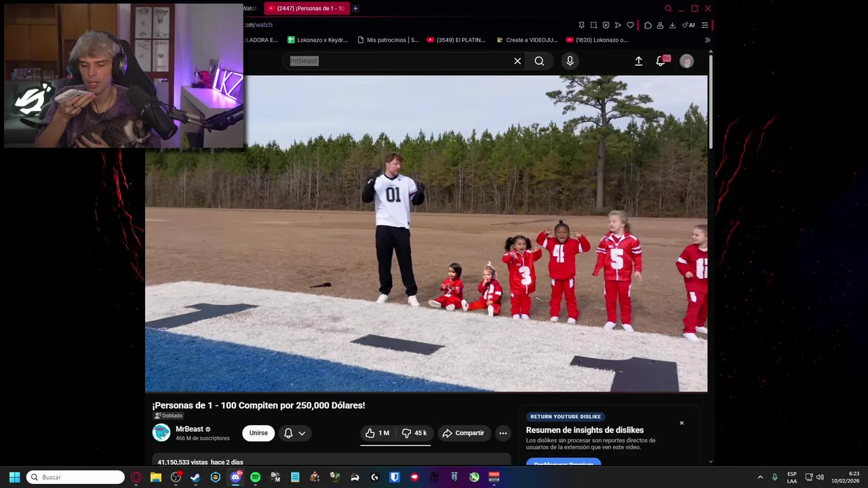868x488 pixels.
Task: Like the video with the 1 M thumbs-up
Action: (x=377, y=433)
